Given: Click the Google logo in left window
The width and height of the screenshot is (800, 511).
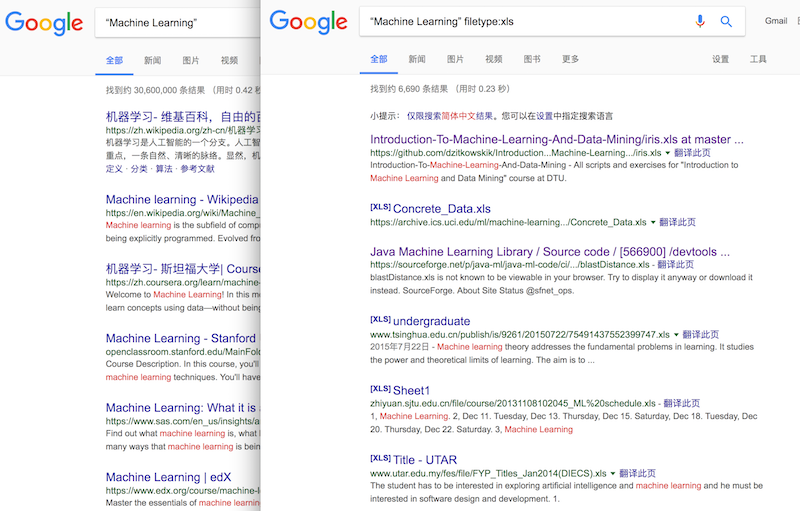Looking at the screenshot, I should pyautogui.click(x=44, y=23).
